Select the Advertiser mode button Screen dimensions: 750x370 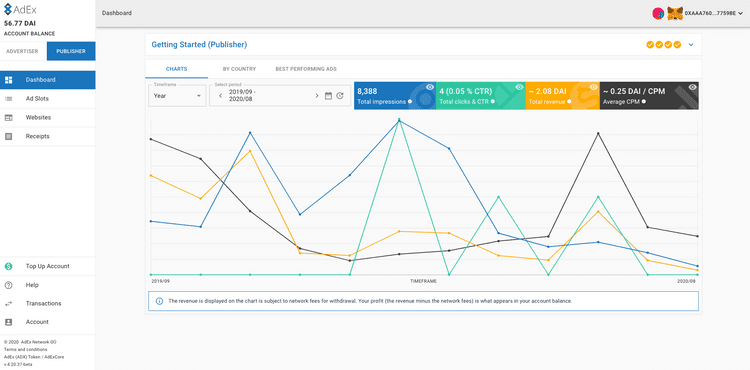point(22,51)
